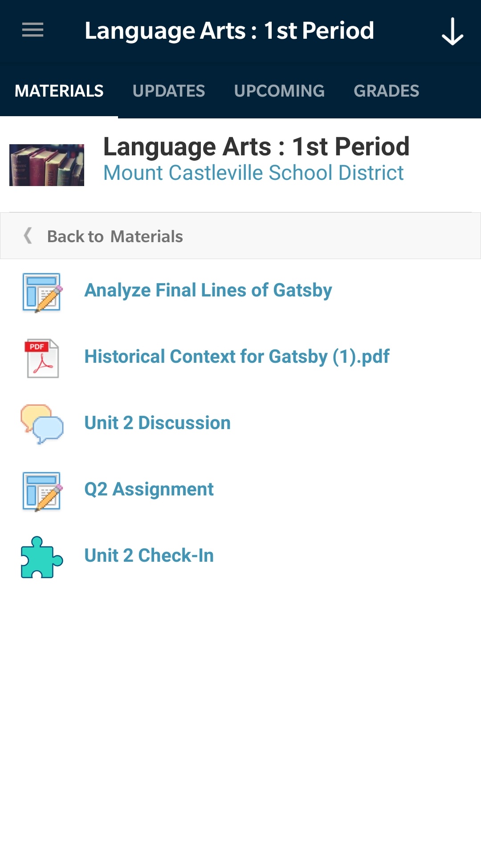Viewport: 481px width, 868px height.
Task: Tap the discussion speech bubbles icon
Action: 42,424
